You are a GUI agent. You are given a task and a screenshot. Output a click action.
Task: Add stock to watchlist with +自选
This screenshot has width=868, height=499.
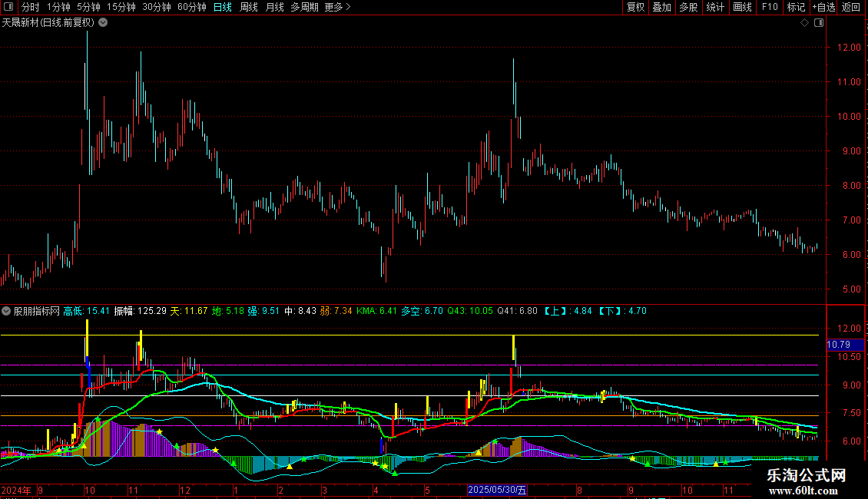(823, 8)
